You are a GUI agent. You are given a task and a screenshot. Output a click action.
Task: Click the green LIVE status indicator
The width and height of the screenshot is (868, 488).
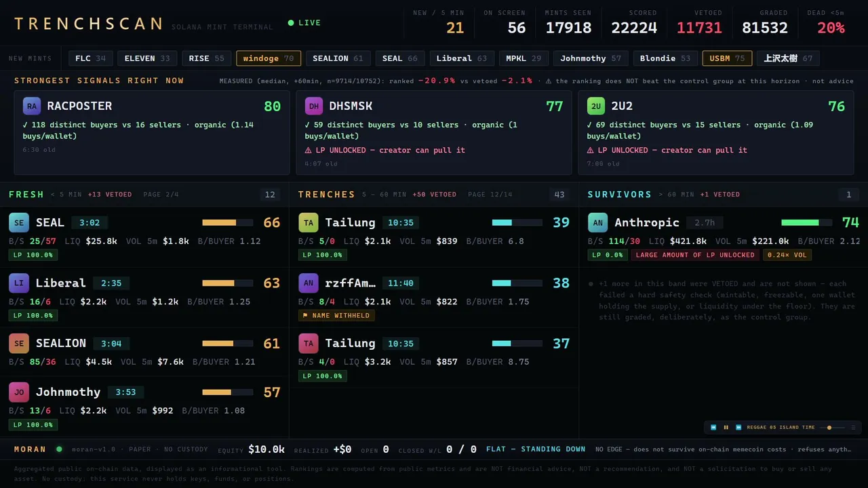click(x=304, y=23)
